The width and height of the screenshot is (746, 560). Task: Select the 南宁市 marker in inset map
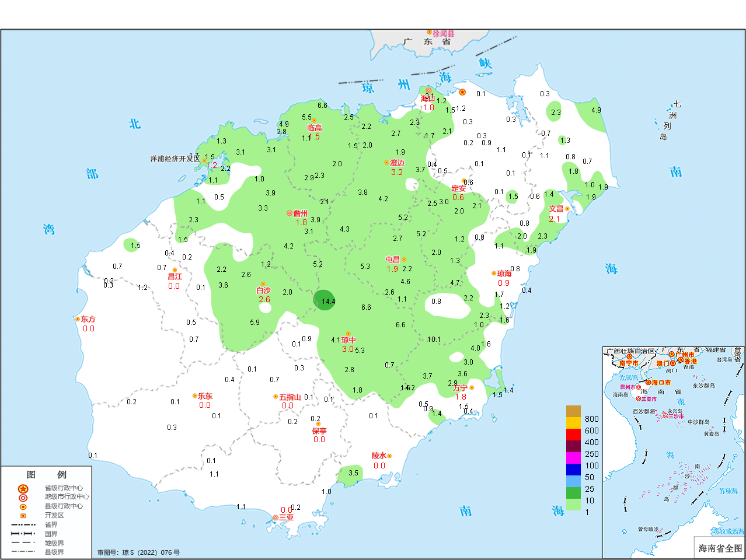[629, 356]
